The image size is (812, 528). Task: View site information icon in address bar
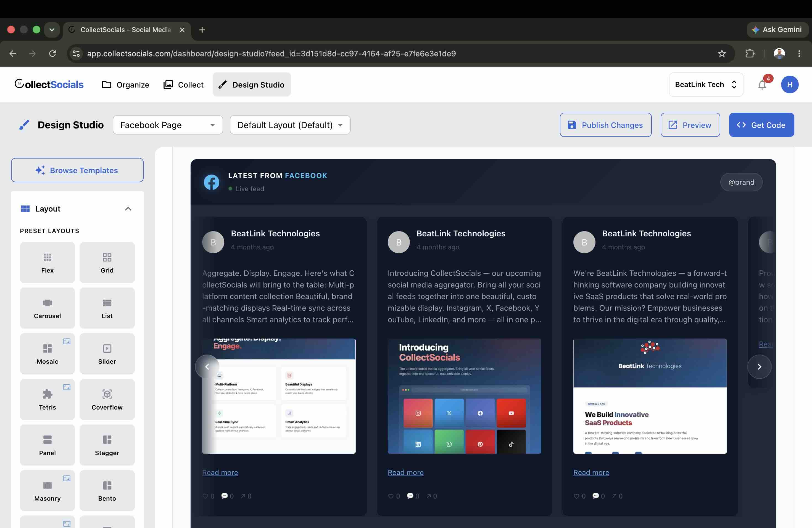pos(77,54)
